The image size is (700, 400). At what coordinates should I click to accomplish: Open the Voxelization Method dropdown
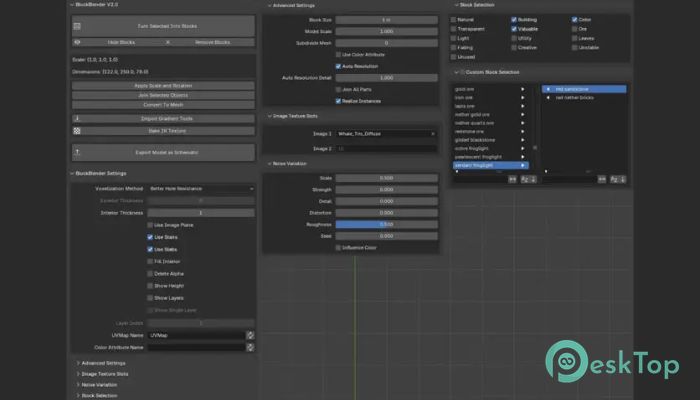[x=201, y=188]
